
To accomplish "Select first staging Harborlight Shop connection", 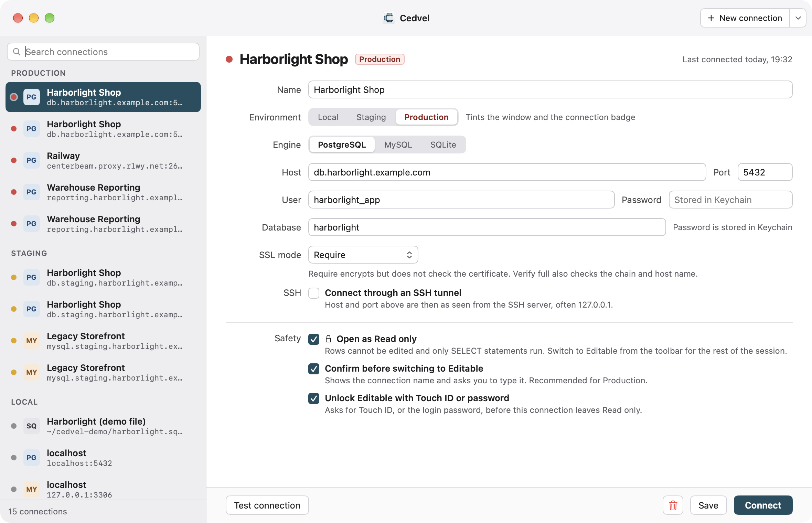I will click(x=103, y=277).
